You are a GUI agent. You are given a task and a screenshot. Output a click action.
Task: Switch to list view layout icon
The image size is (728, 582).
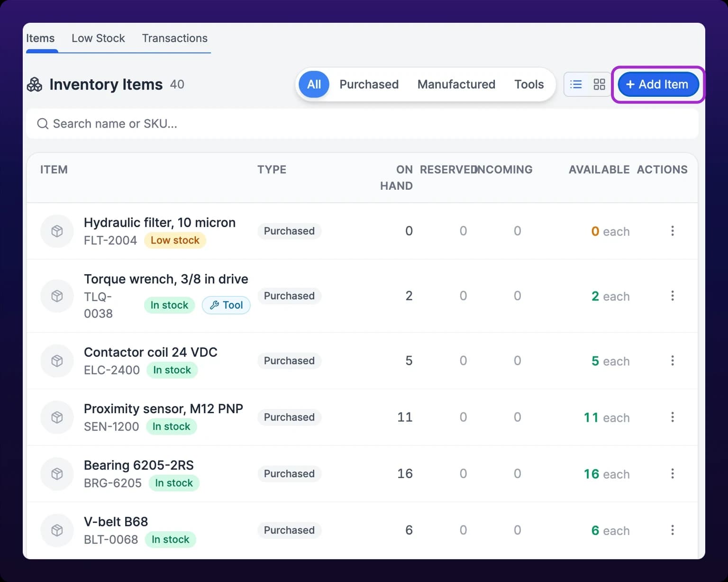pos(576,84)
